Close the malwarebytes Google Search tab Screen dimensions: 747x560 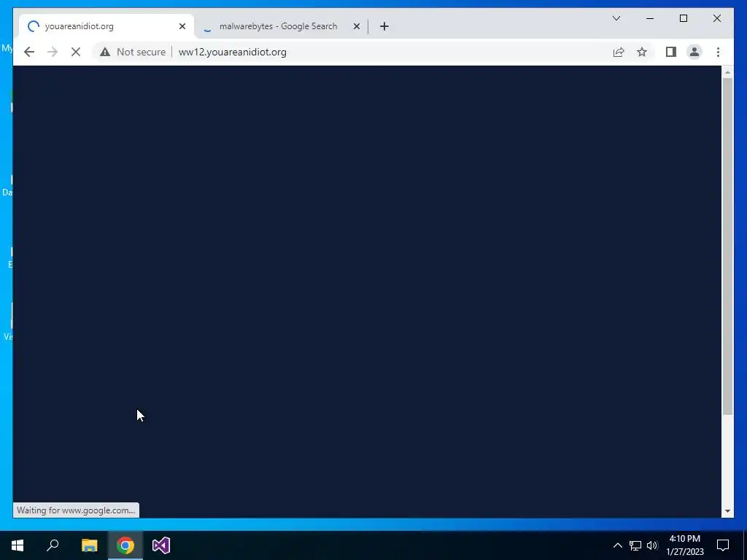pyautogui.click(x=356, y=26)
